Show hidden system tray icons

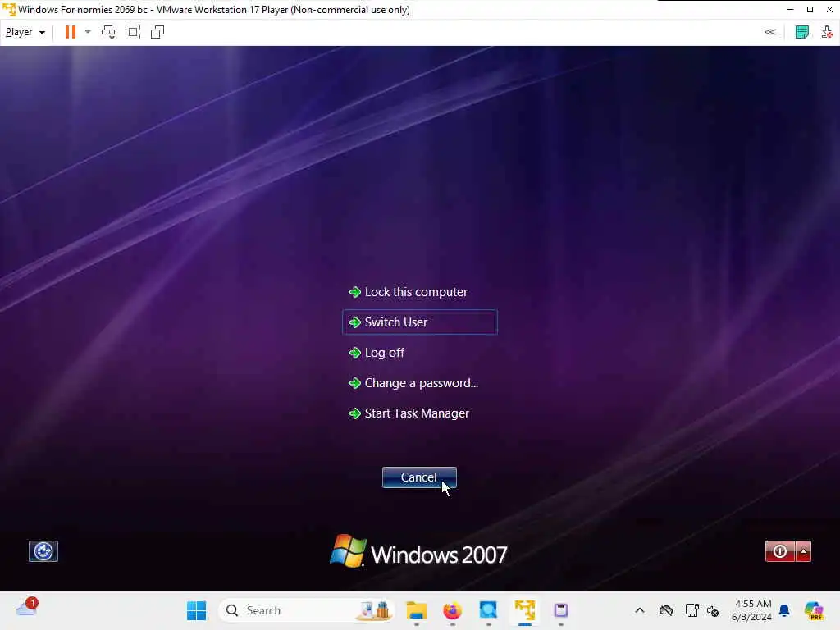pyautogui.click(x=640, y=610)
